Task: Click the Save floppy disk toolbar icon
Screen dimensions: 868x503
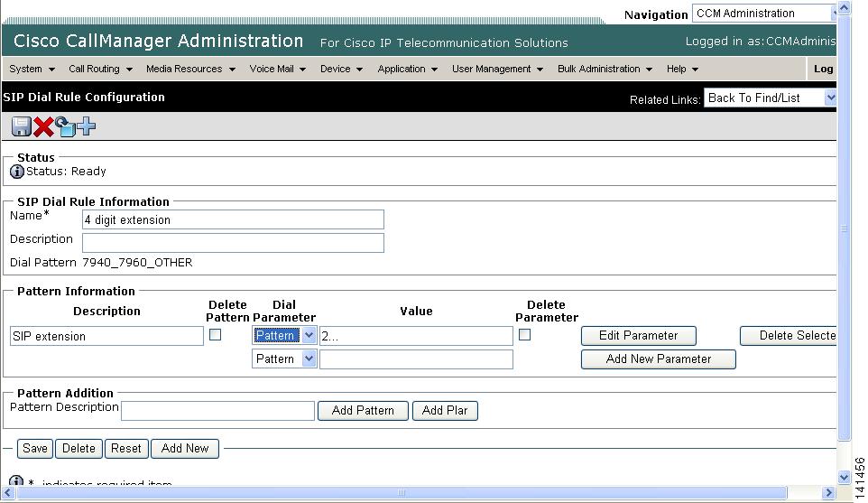Action: tap(21, 126)
